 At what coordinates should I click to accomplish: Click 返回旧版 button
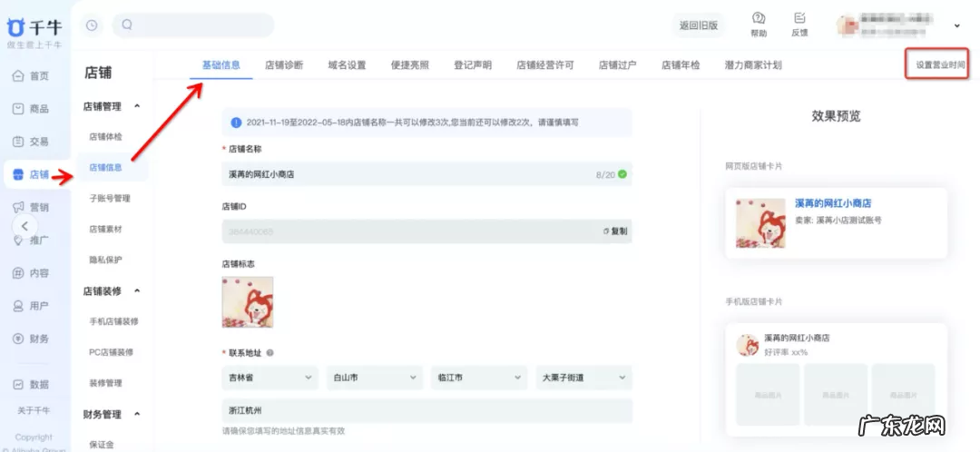tap(699, 25)
